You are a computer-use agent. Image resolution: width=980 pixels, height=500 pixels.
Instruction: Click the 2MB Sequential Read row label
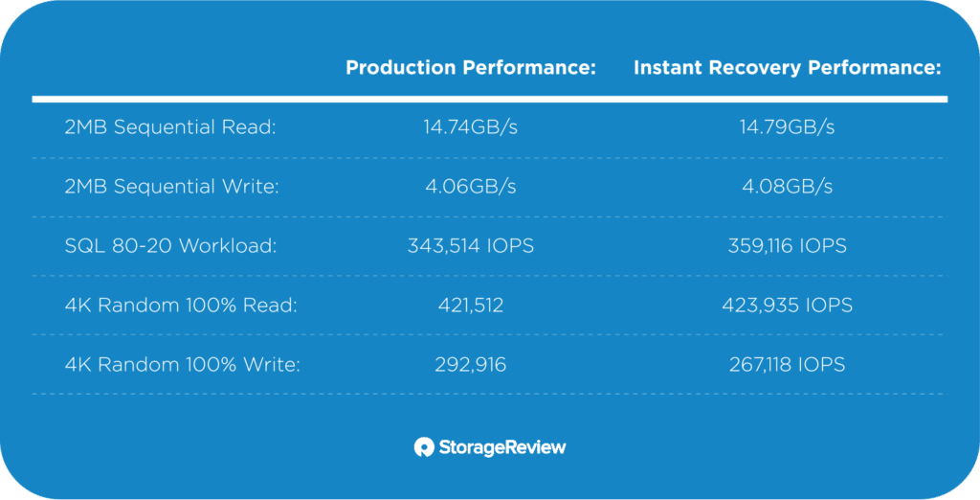tap(170, 127)
